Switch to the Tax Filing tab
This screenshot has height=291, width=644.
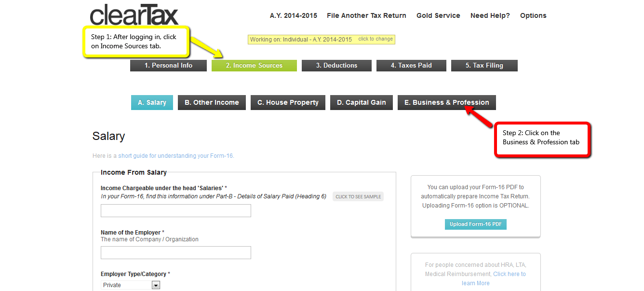(484, 66)
